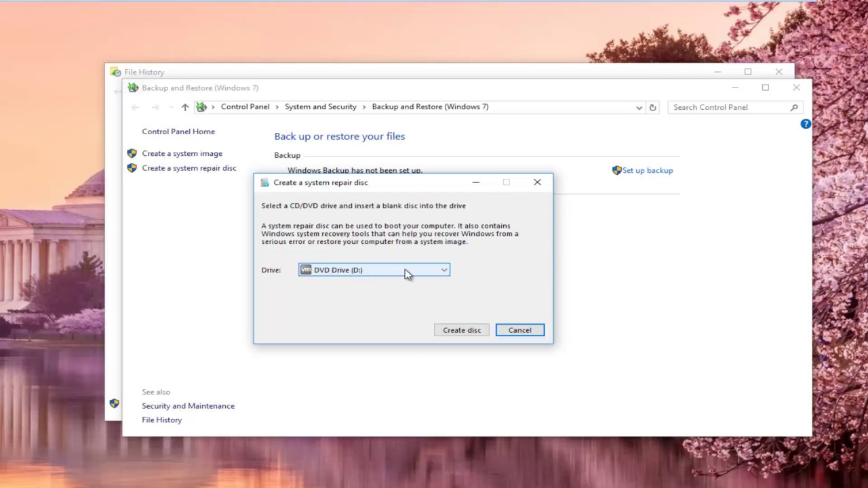Click System and Security in the breadcrumb

(320, 106)
